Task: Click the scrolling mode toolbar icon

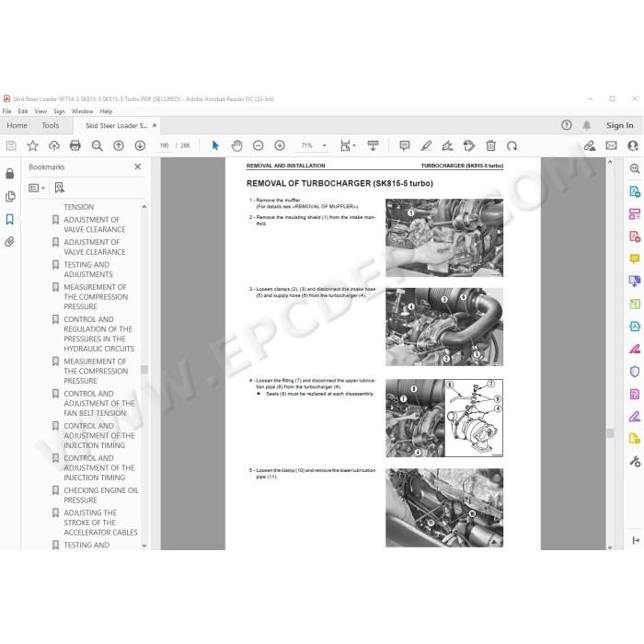Action: [373, 145]
